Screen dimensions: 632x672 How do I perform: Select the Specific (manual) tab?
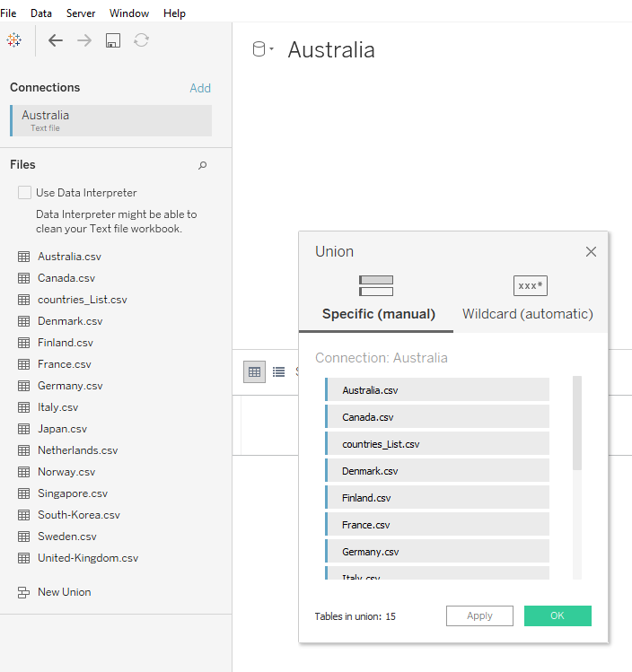tap(378, 300)
